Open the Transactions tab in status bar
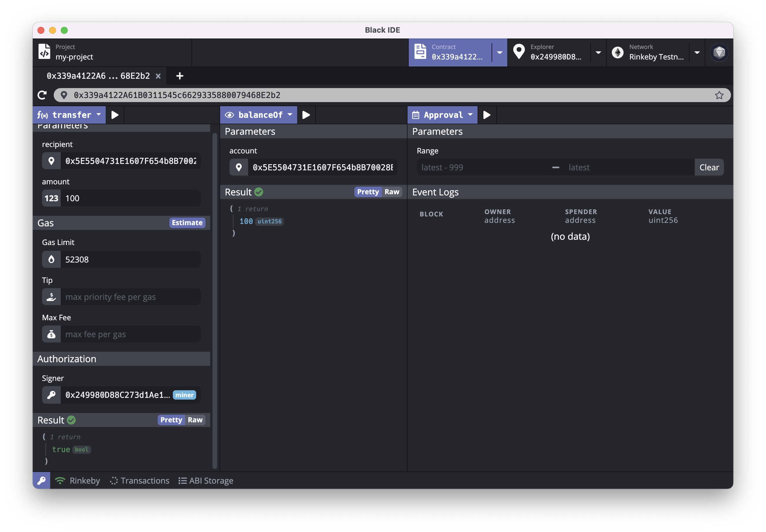This screenshot has height=532, width=766. [x=140, y=480]
